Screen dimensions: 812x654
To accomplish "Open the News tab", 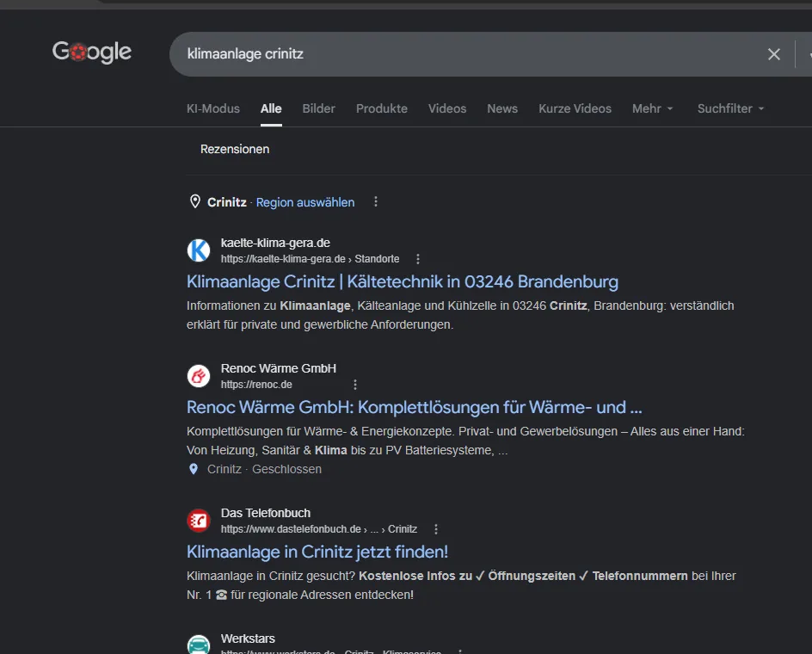I will coord(501,108).
